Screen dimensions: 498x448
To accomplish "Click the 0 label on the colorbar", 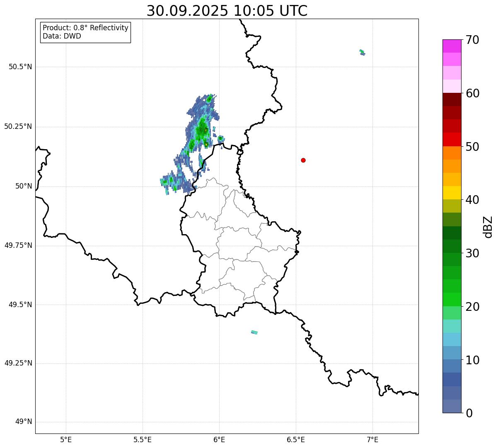I will pyautogui.click(x=469, y=413).
